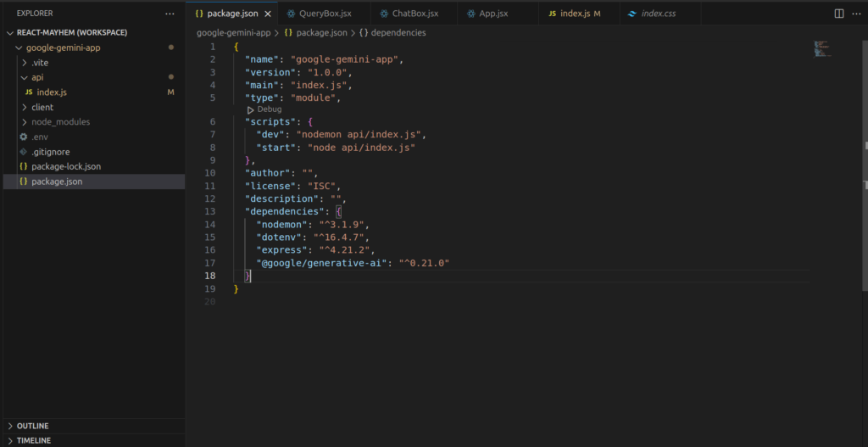Click the package.json breadcrumb
The image size is (868, 447).
321,33
